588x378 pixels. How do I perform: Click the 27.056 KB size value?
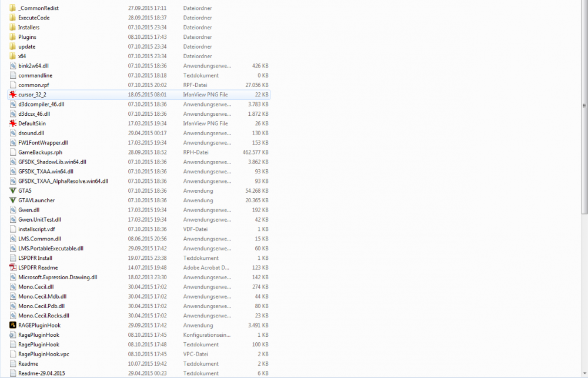(257, 85)
